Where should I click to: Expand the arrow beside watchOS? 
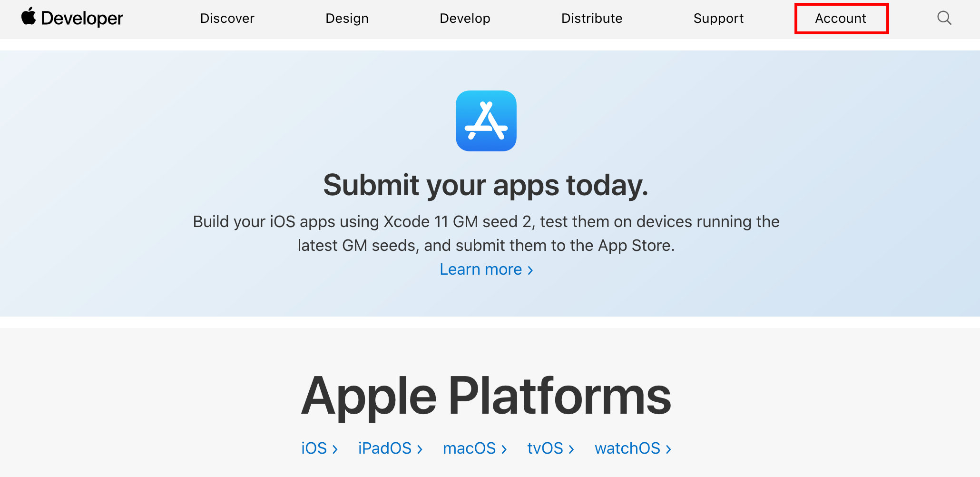pyautogui.click(x=668, y=448)
